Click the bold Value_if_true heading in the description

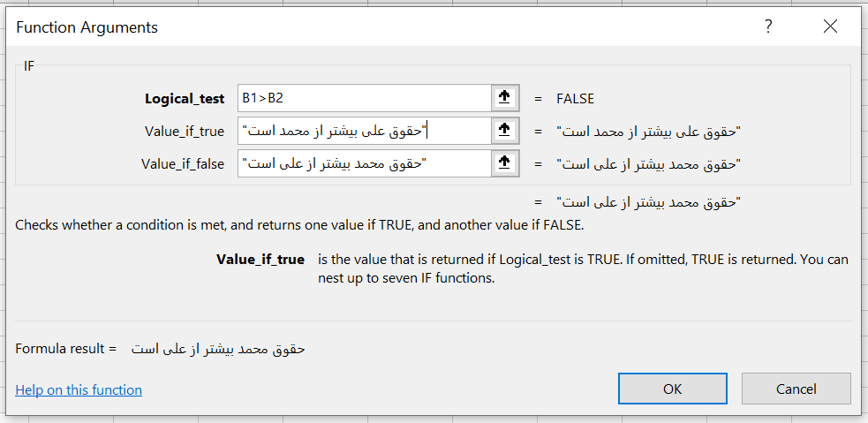260,259
